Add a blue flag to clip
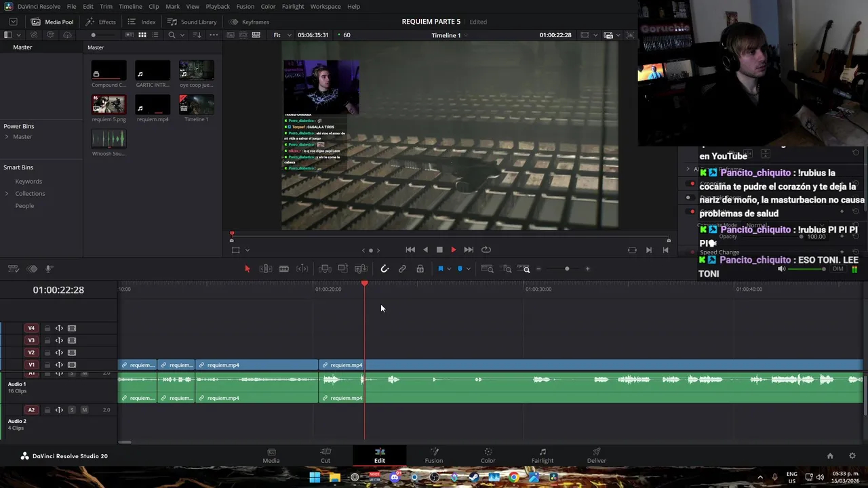 click(x=440, y=269)
